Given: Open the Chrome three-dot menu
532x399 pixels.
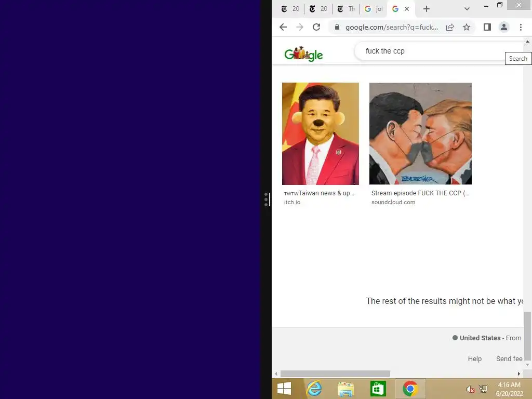Looking at the screenshot, I should coord(521,27).
